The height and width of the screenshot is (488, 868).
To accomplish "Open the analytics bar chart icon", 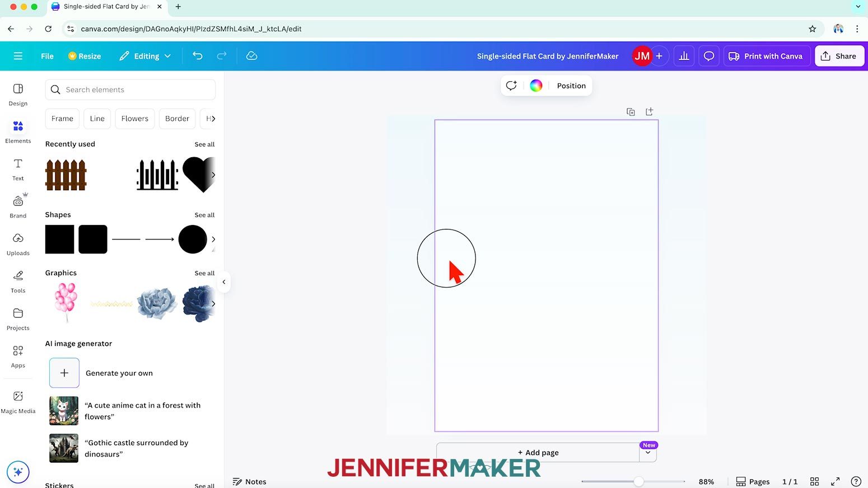I will click(684, 56).
